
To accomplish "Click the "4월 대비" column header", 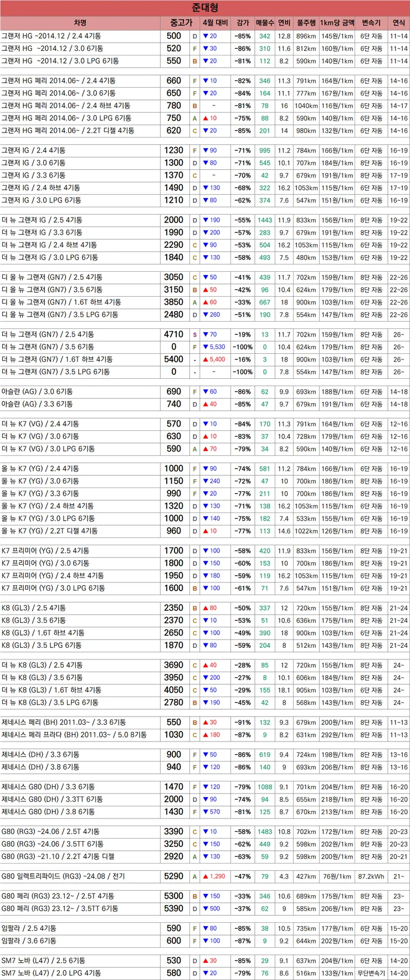I will pos(216,23).
